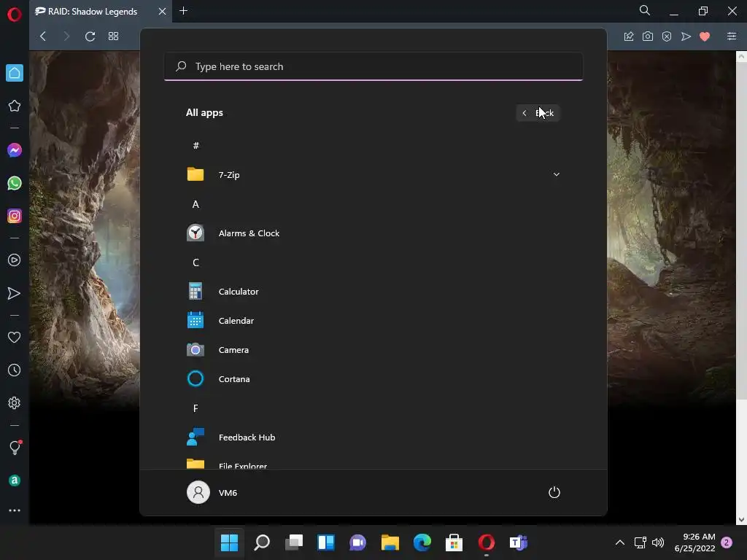This screenshot has width=747, height=560.
Task: Close the RAID: Shadow Legends tab
Action: pos(162,11)
